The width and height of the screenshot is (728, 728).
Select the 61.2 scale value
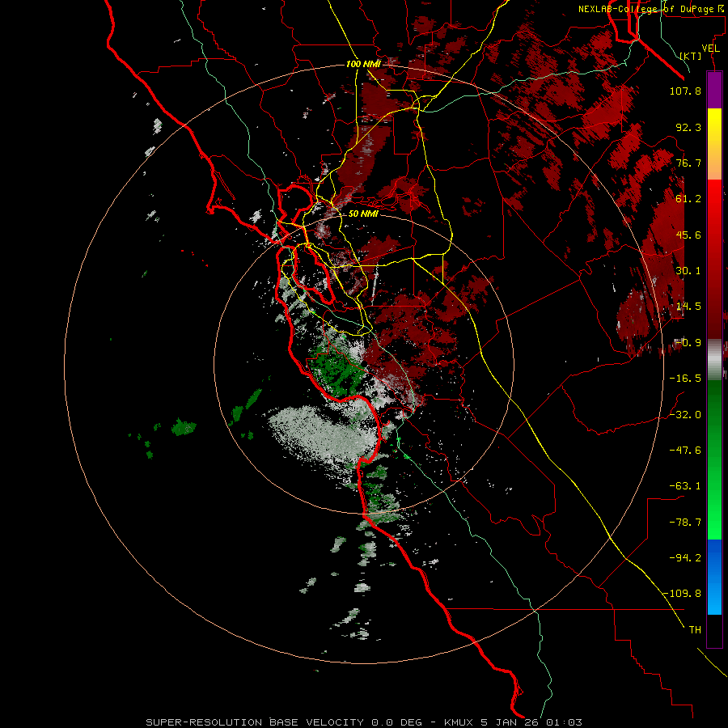(x=688, y=199)
